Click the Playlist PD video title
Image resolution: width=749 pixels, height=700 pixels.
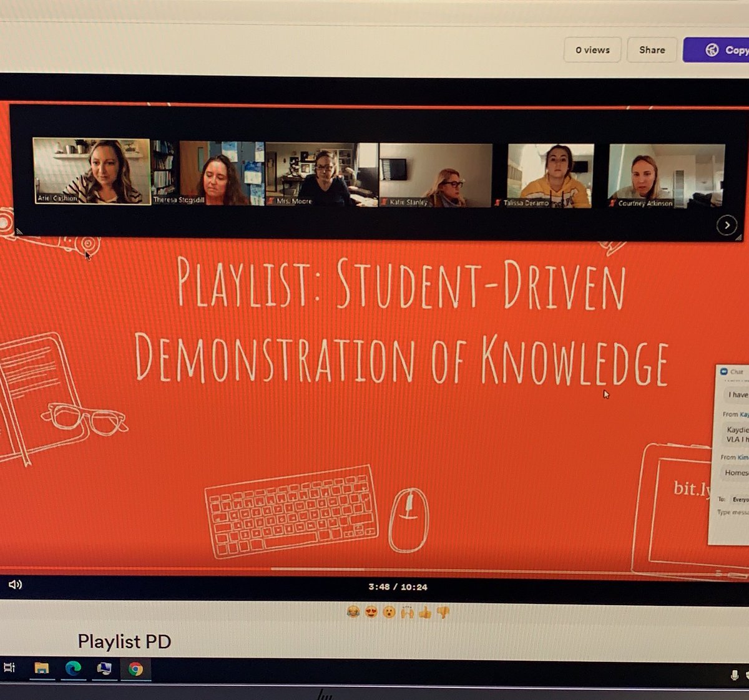[x=124, y=641]
